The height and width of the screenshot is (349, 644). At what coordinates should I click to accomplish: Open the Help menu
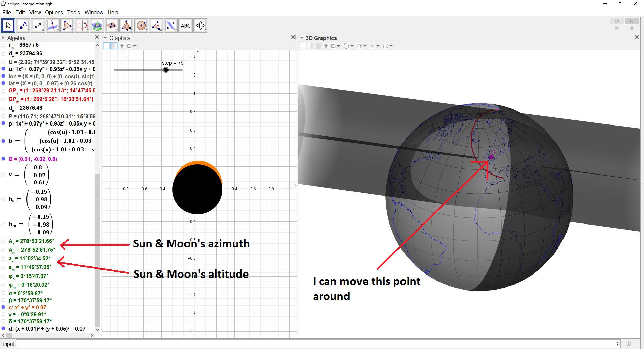pyautogui.click(x=113, y=12)
